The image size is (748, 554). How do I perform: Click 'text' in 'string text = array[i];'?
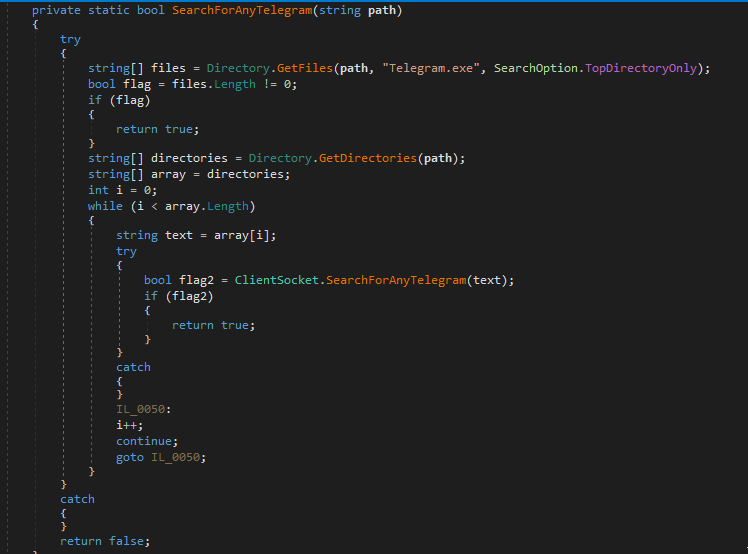pos(179,235)
